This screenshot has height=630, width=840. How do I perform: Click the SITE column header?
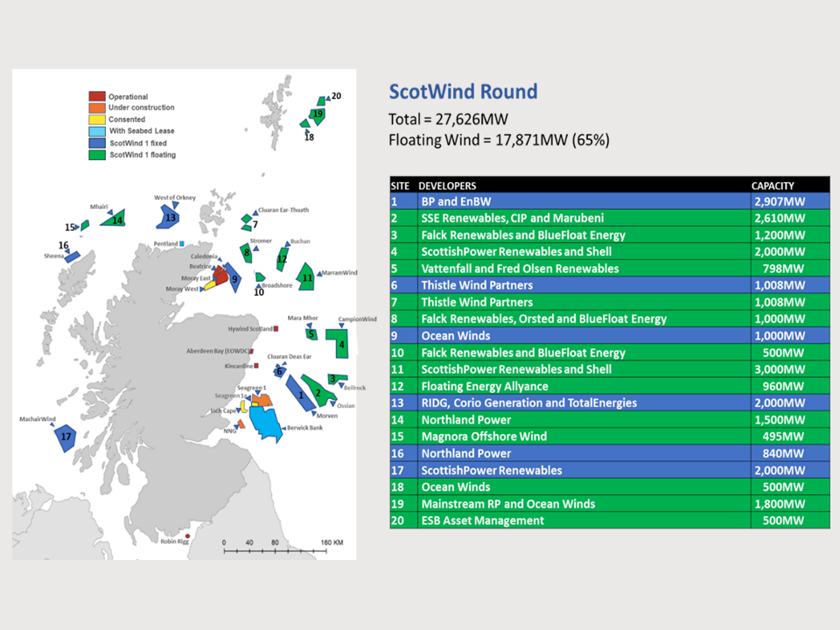tap(400, 185)
